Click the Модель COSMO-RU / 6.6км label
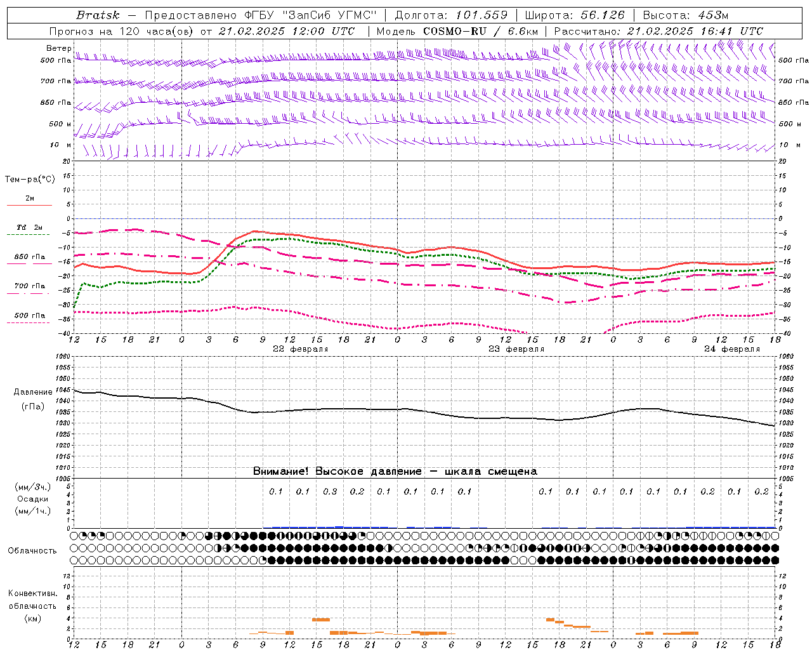This screenshot has height=650, width=812. [457, 31]
